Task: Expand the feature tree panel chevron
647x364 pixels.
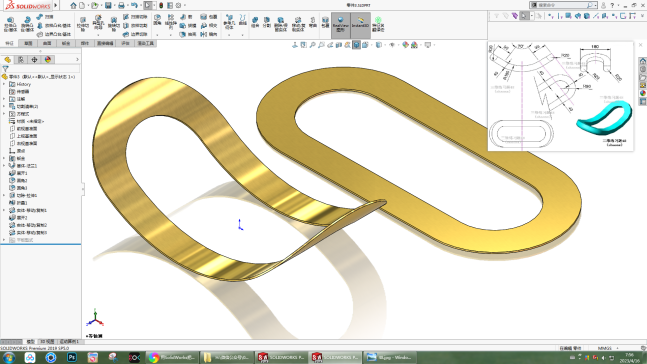Action: [x=77, y=60]
